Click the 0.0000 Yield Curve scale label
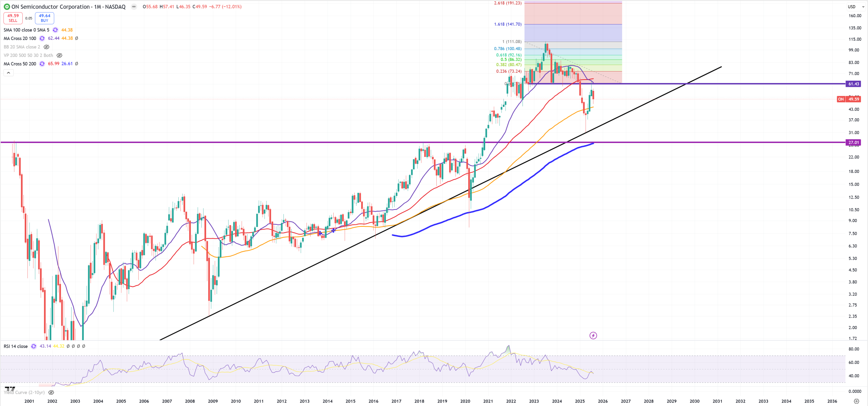 pos(855,391)
